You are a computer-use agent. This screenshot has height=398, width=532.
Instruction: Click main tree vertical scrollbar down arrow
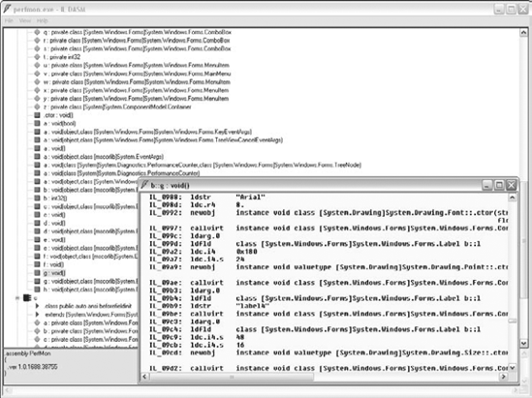coord(523,343)
